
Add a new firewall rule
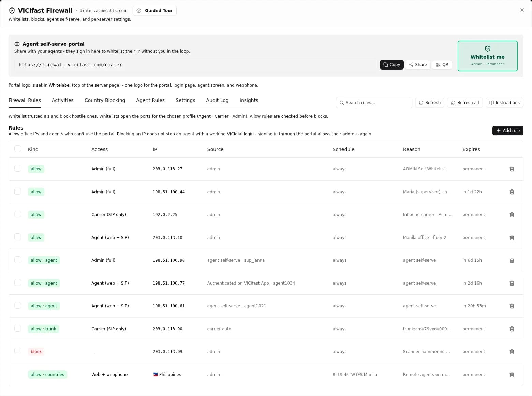pos(508,131)
